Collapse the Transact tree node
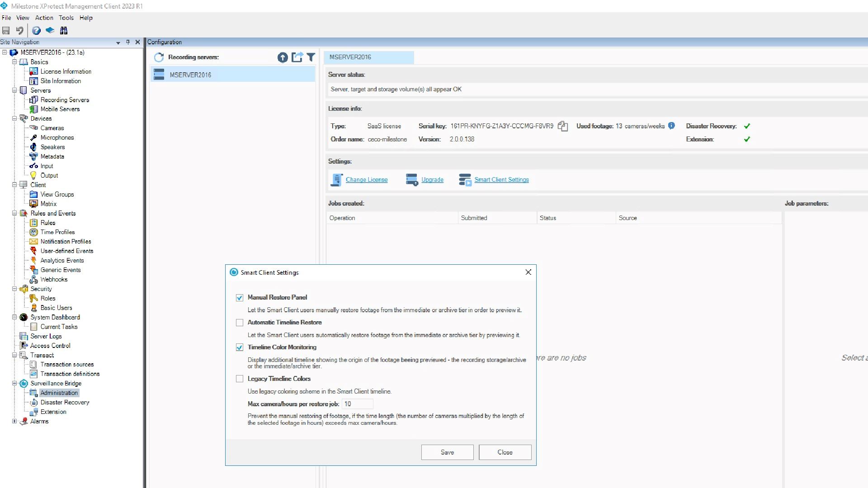Viewport: 868px width, 488px height. (x=14, y=355)
